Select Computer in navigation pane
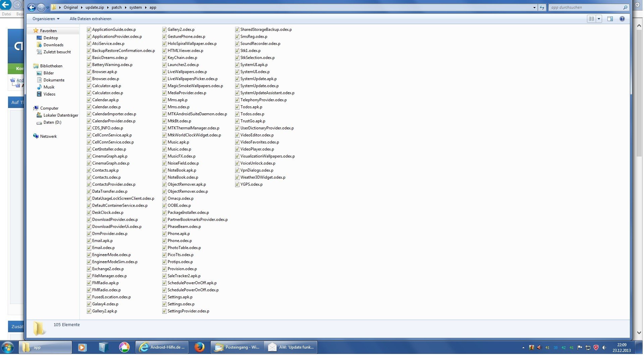Image resolution: width=644 pixels, height=362 pixels. pos(49,108)
